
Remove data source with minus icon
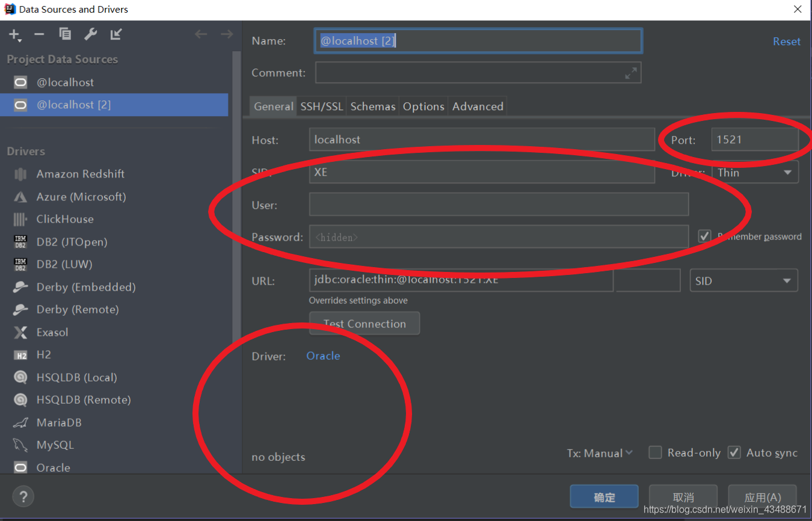(x=40, y=34)
